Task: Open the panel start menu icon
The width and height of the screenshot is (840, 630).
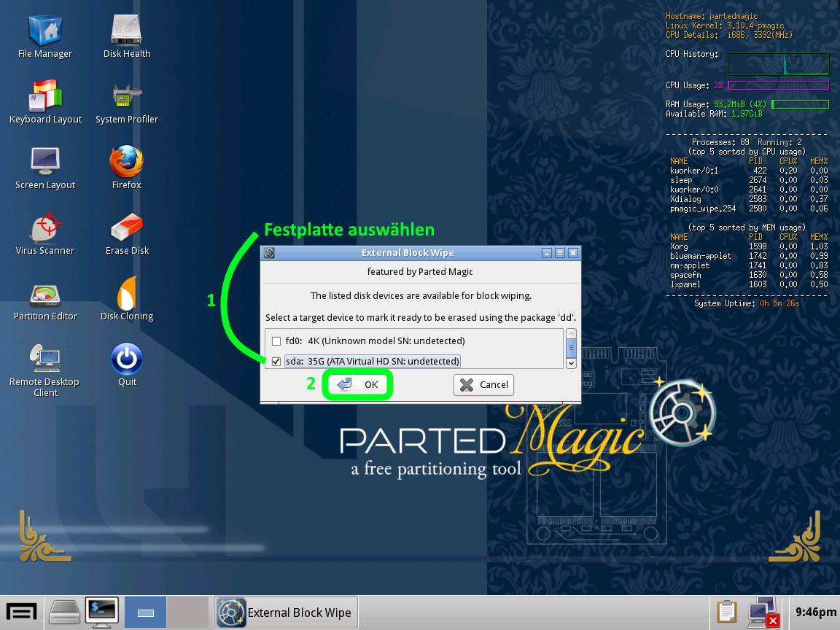Action: click(x=21, y=612)
